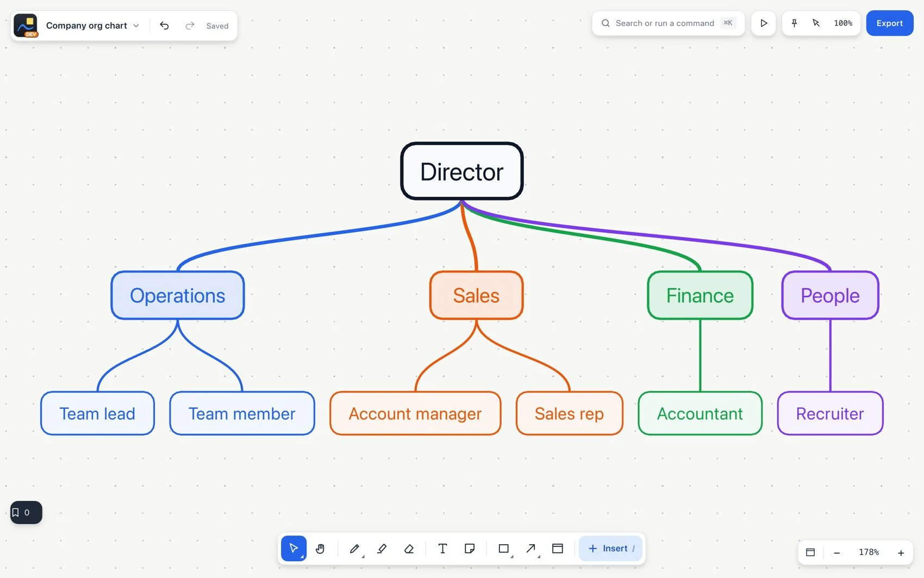Start presentation with the play icon

tap(764, 23)
